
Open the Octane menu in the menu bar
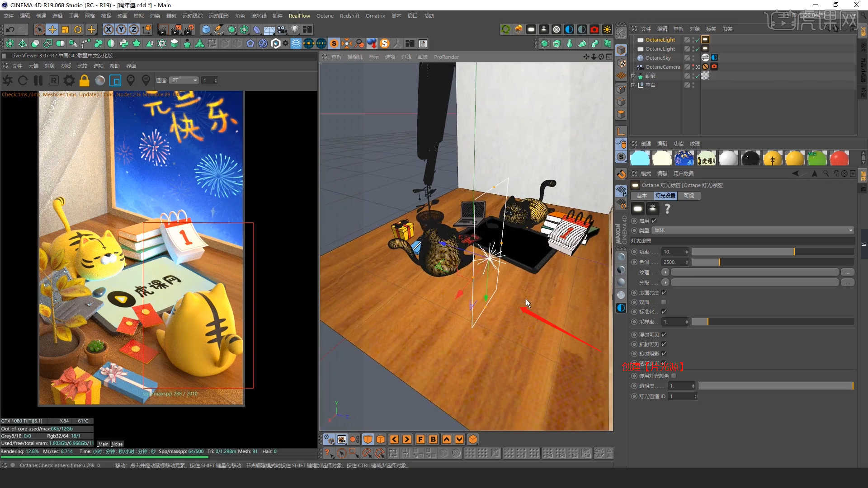pos(325,16)
